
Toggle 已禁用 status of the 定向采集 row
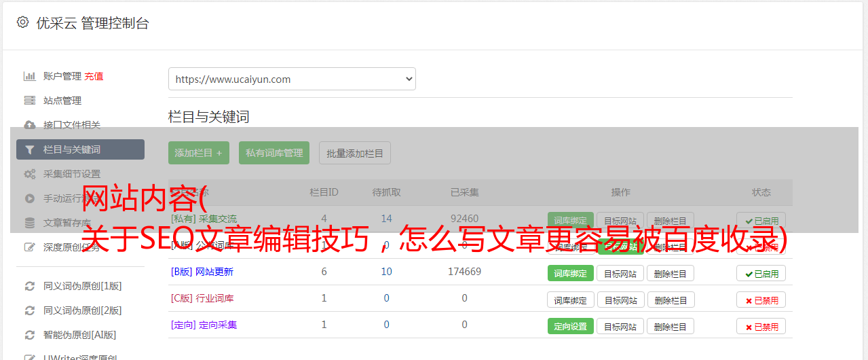point(761,326)
